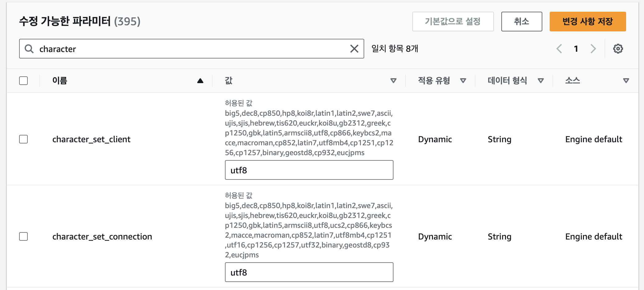Click Engine default in character_set_connection row
The image size is (644, 290).
[594, 236]
